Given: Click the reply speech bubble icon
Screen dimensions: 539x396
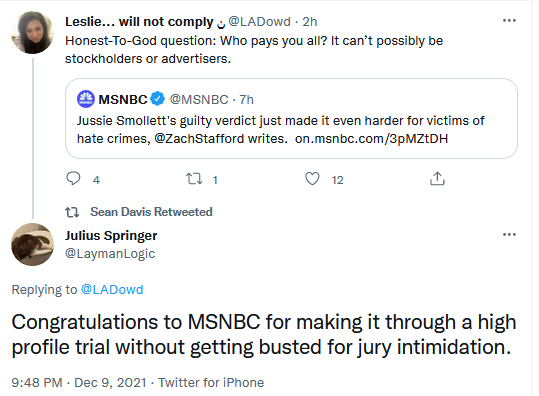Looking at the screenshot, I should click(73, 179).
